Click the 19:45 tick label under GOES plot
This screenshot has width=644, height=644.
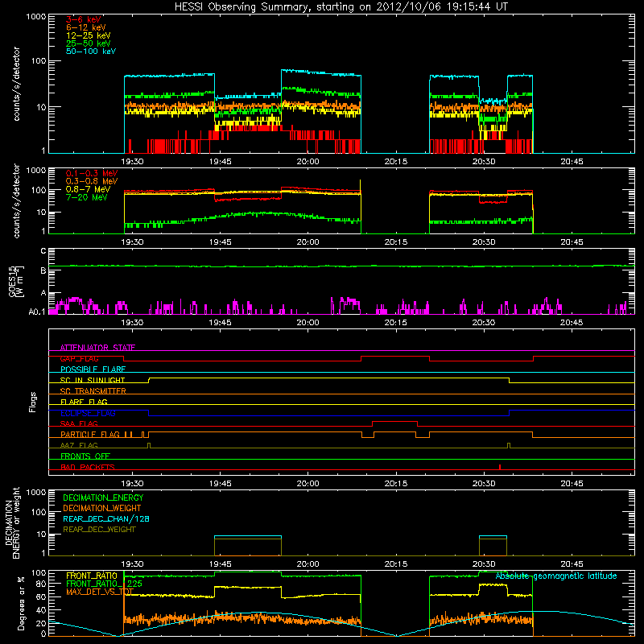pyautogui.click(x=220, y=323)
